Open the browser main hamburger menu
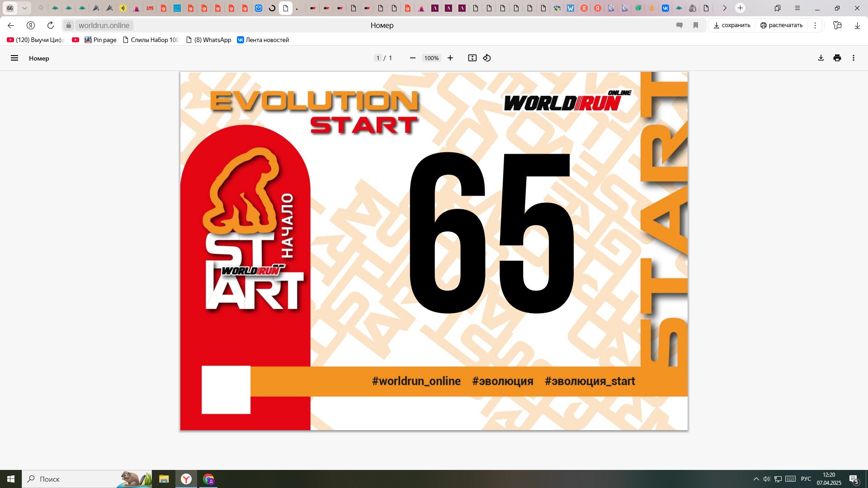The height and width of the screenshot is (488, 868). [797, 8]
